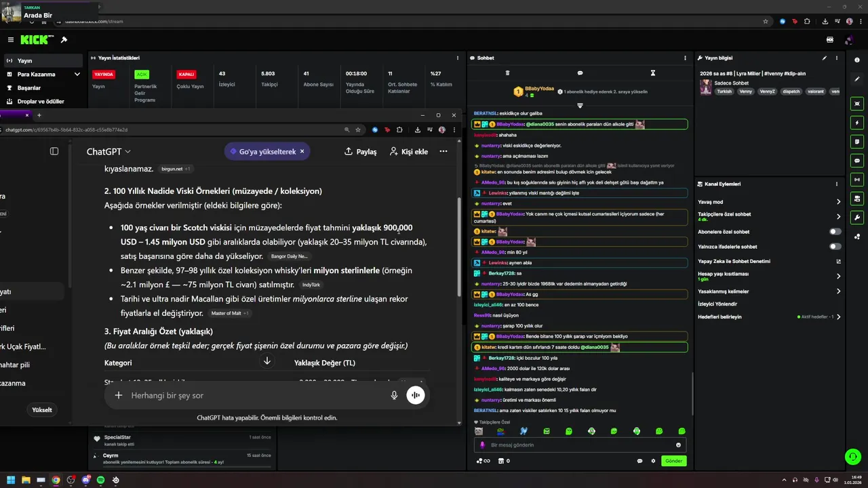The image size is (868, 488).
Task: Click the Turkish stream tag
Action: tap(725, 91)
